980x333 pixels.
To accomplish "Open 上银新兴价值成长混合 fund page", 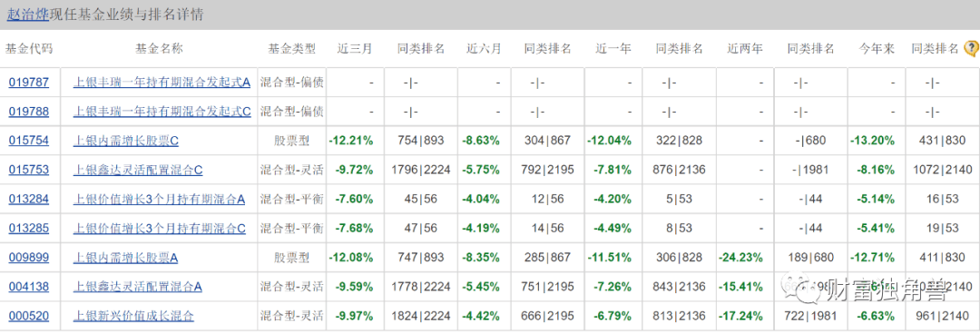I will 133,316.
